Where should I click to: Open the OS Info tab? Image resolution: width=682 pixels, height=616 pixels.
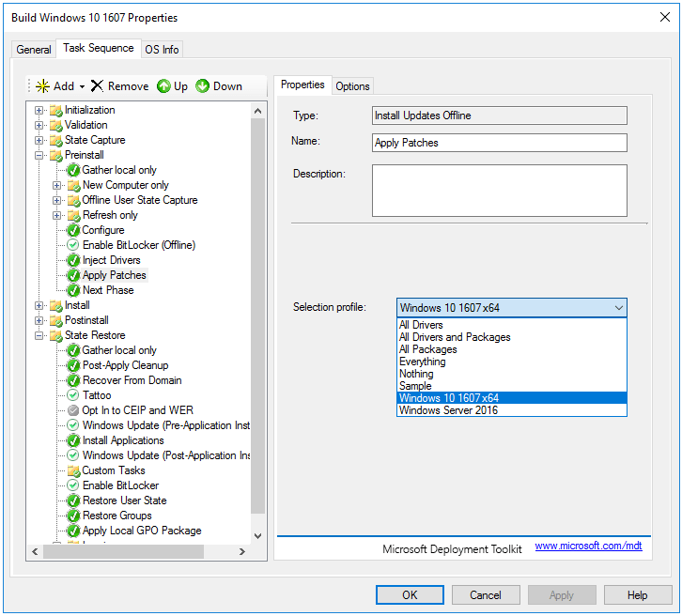162,50
